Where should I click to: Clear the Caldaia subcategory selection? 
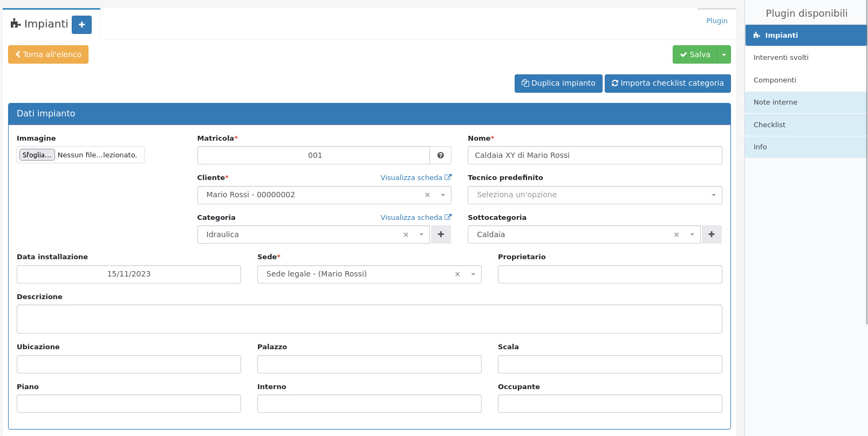(676, 235)
